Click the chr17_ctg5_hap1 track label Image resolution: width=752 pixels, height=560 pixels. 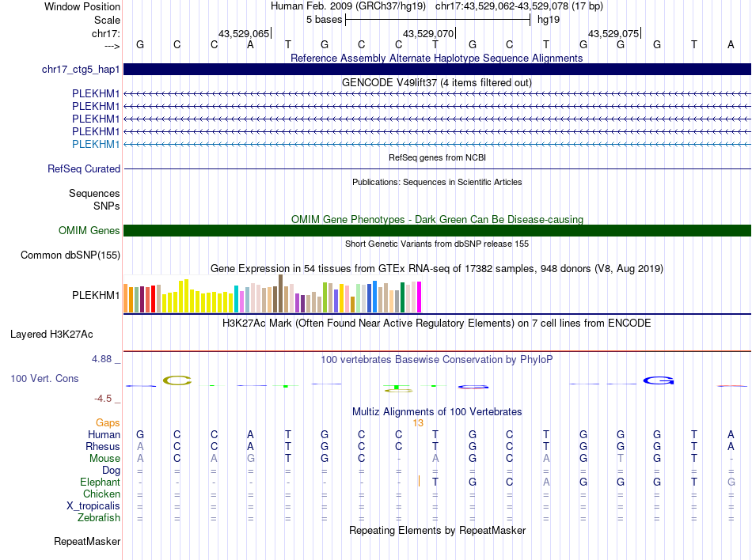(x=81, y=70)
